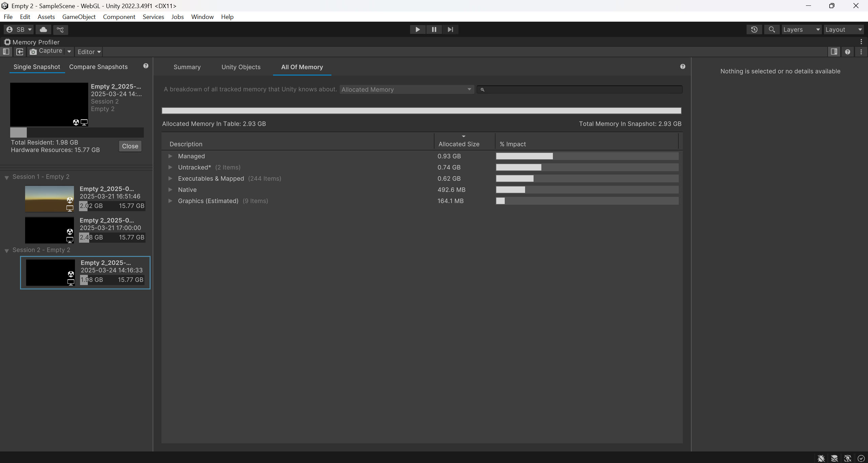The width and height of the screenshot is (868, 463).
Task: Toggle the snapshot panel sidebar icon
Action: (x=6, y=52)
